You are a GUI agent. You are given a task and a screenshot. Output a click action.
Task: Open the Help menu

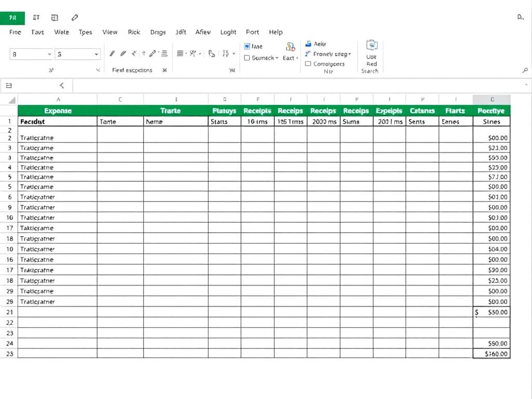[x=276, y=32]
